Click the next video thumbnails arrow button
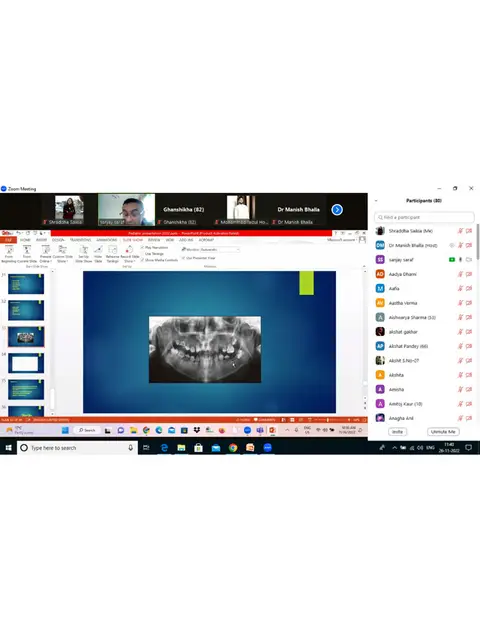 pyautogui.click(x=337, y=209)
